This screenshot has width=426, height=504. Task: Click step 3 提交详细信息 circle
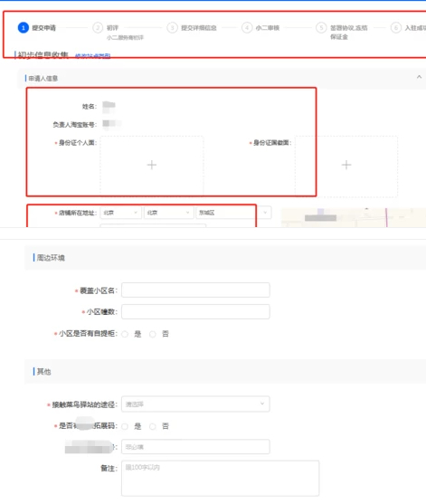coord(172,28)
